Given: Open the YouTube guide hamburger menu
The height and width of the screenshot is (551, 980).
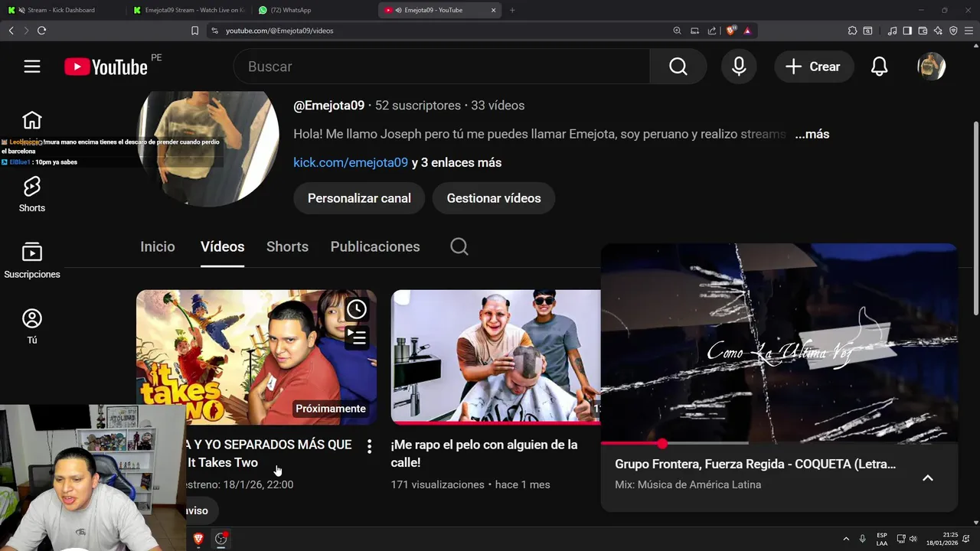Looking at the screenshot, I should click(x=31, y=67).
